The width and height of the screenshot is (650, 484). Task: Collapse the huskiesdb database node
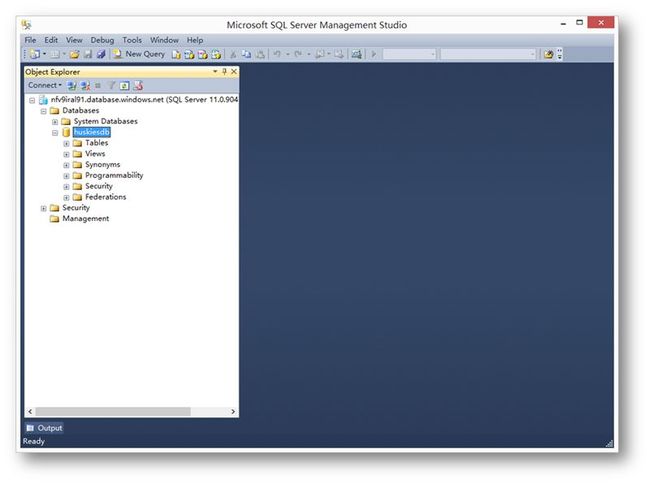(55, 133)
